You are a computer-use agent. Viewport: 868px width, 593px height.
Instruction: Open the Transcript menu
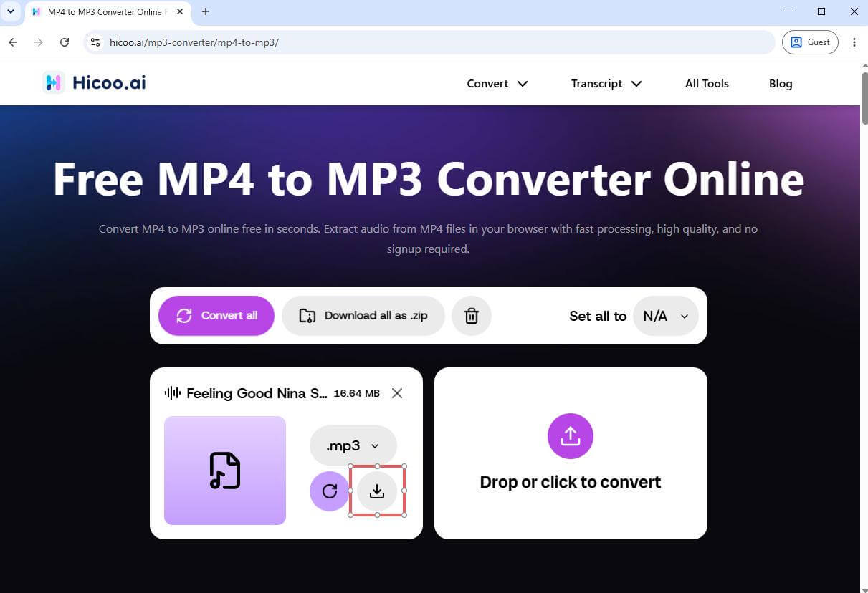coord(606,84)
